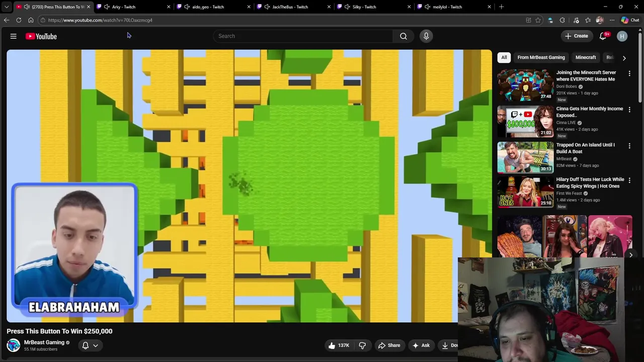This screenshot has width=644, height=362.
Task: Close the meilylol Twitch tab
Action: click(489, 7)
